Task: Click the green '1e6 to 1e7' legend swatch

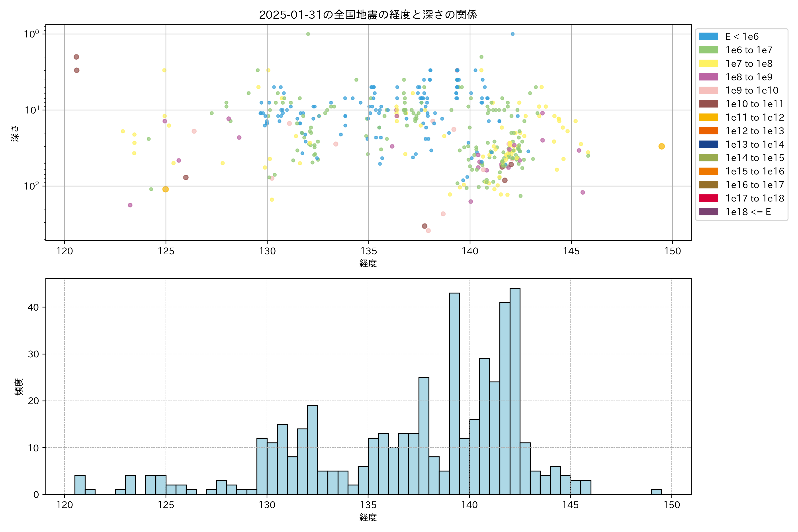Action: click(708, 50)
